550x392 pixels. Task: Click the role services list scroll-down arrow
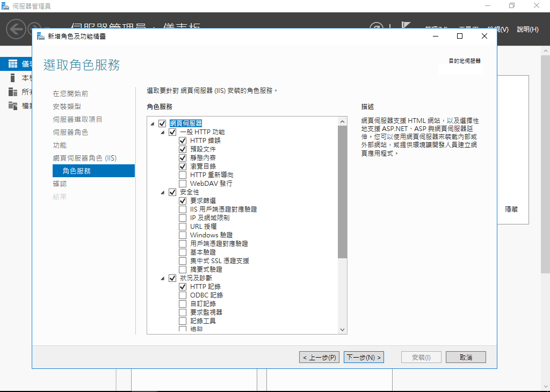pos(342,329)
